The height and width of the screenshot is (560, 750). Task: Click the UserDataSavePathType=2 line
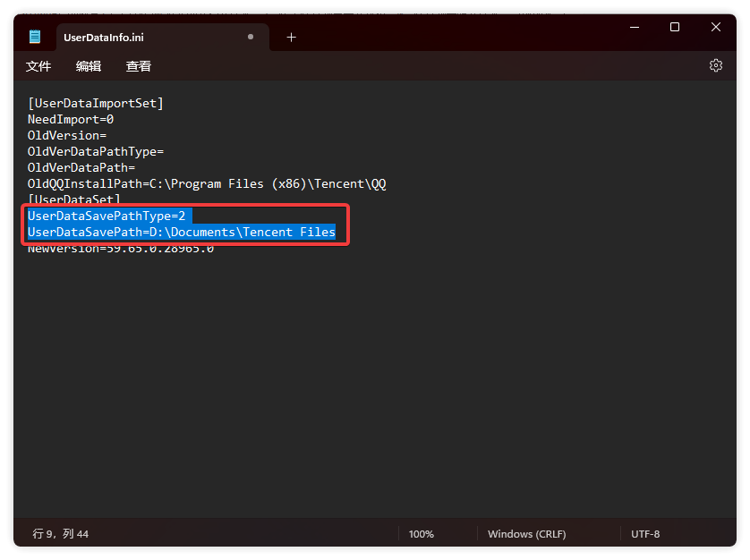point(107,216)
